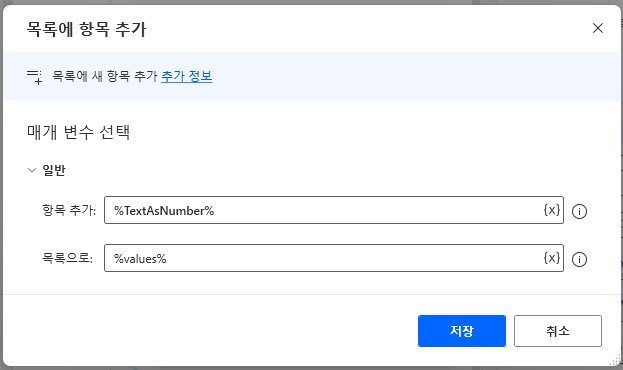Collapse the 일반 section
This screenshot has height=370, width=623.
[31, 170]
